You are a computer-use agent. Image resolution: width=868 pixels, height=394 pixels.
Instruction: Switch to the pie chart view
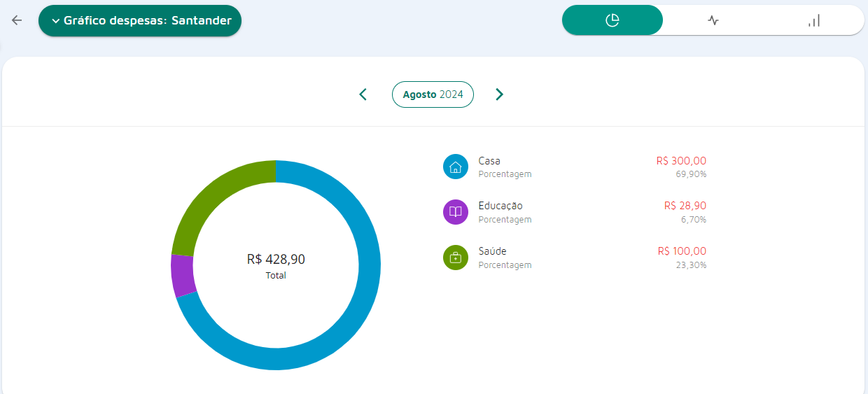coord(612,20)
